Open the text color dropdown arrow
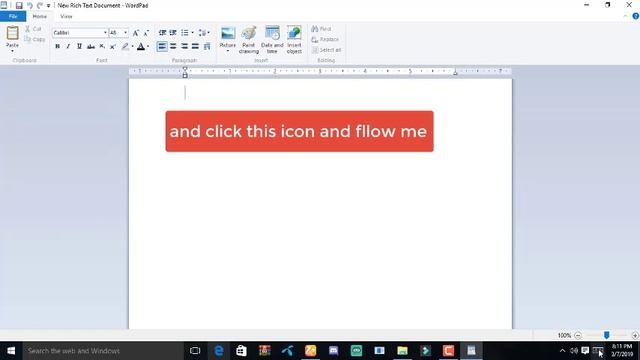This screenshot has width=640, height=360. click(148, 47)
